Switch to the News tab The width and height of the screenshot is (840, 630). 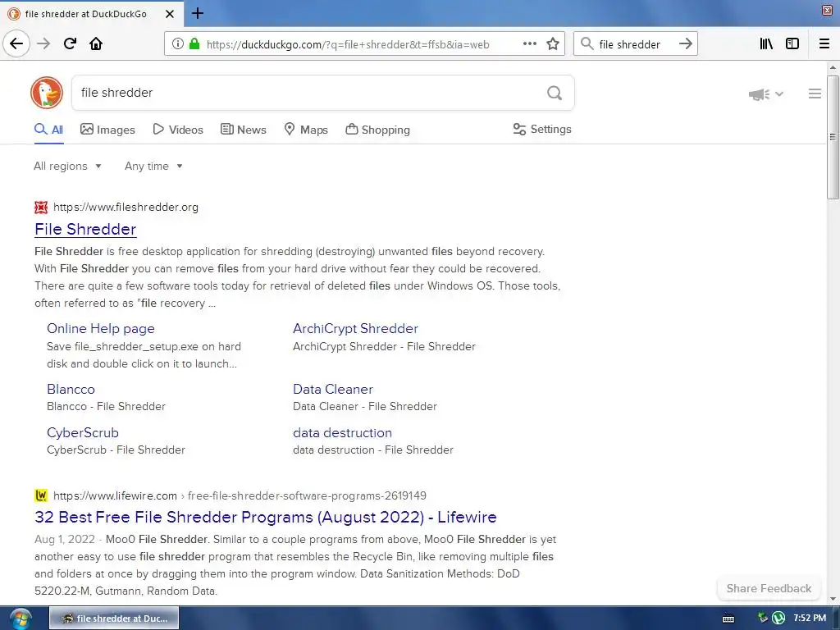pyautogui.click(x=243, y=130)
